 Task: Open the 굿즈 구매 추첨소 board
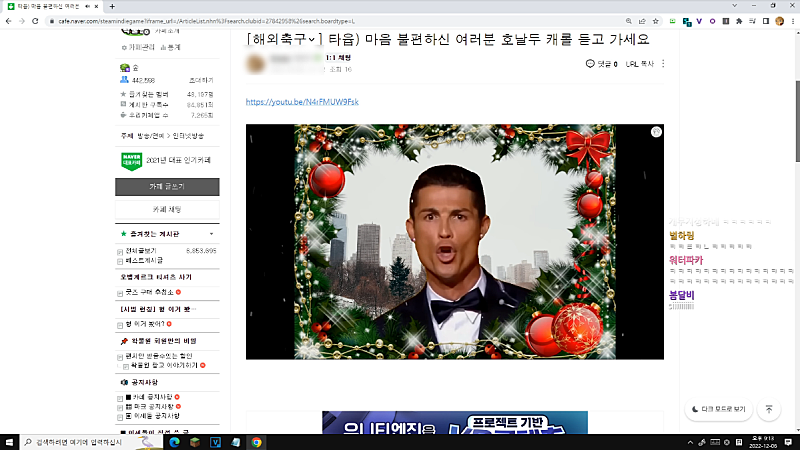click(x=149, y=292)
